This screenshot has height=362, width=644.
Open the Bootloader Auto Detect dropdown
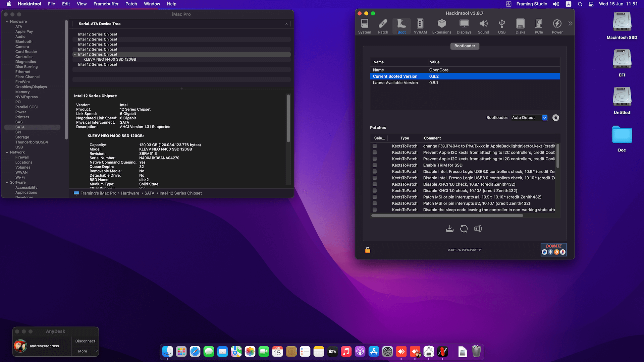point(529,118)
